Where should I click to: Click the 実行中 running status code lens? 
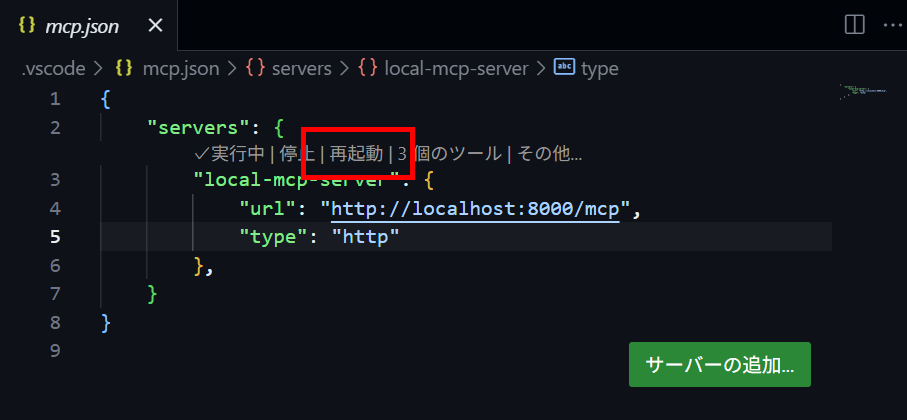(230, 154)
